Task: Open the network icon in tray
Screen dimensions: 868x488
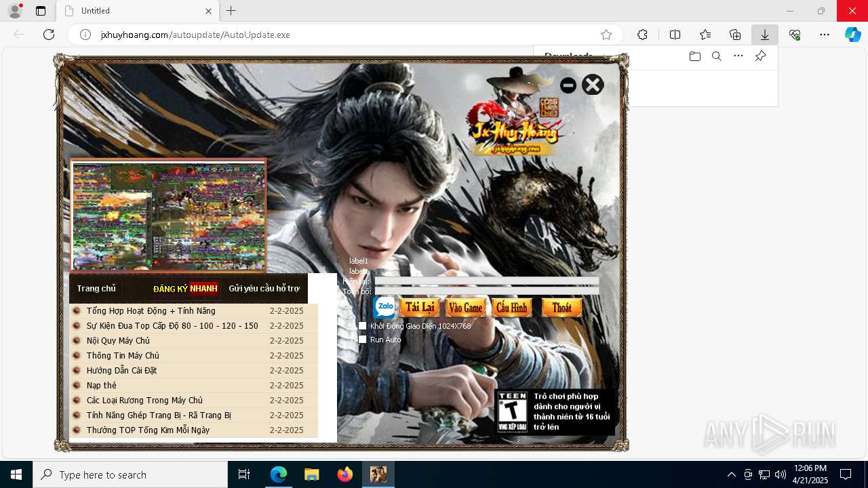Action: 764,474
